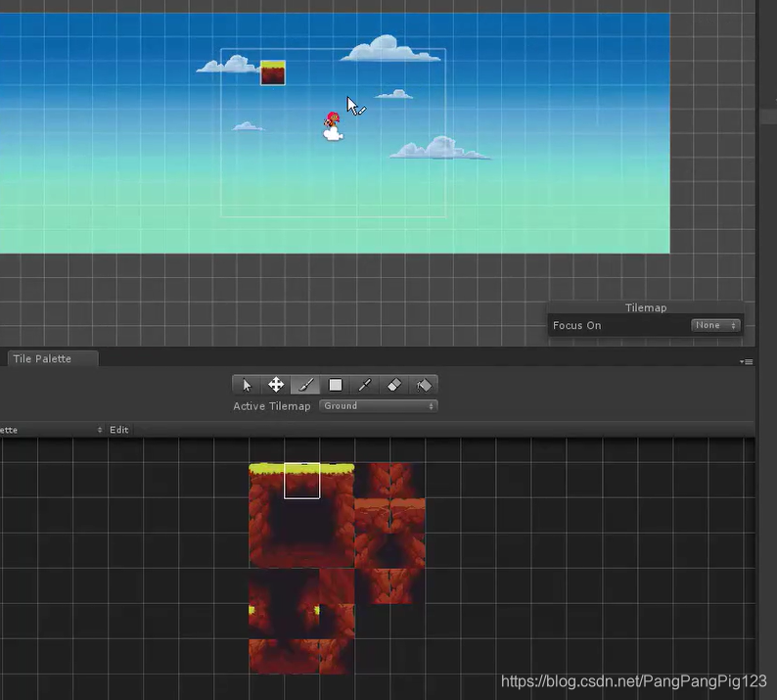This screenshot has width=777, height=700.
Task: Select the Paintbrush tool
Action: coord(305,385)
